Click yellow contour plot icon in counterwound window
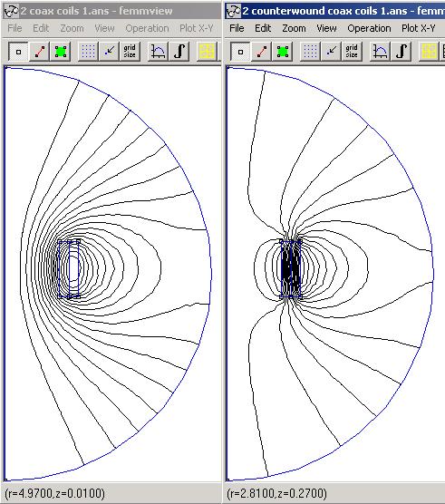The image size is (445, 504). coord(429,52)
